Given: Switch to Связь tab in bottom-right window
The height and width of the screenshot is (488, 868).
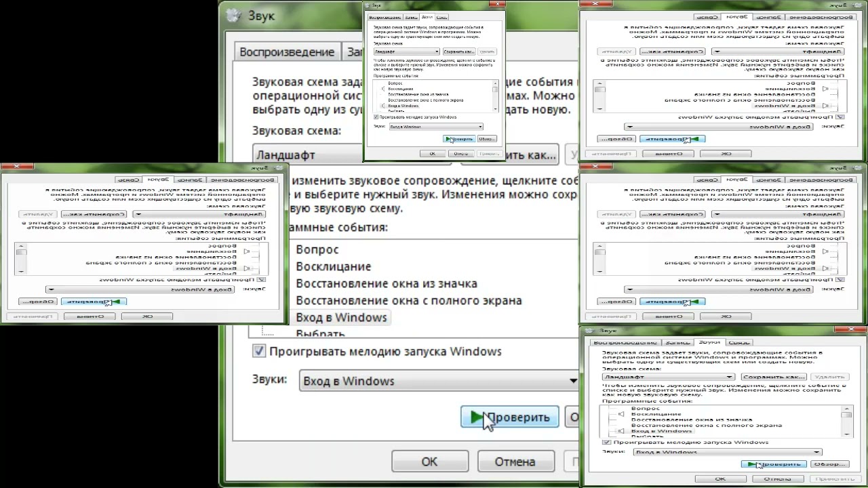Looking at the screenshot, I should click(x=739, y=343).
